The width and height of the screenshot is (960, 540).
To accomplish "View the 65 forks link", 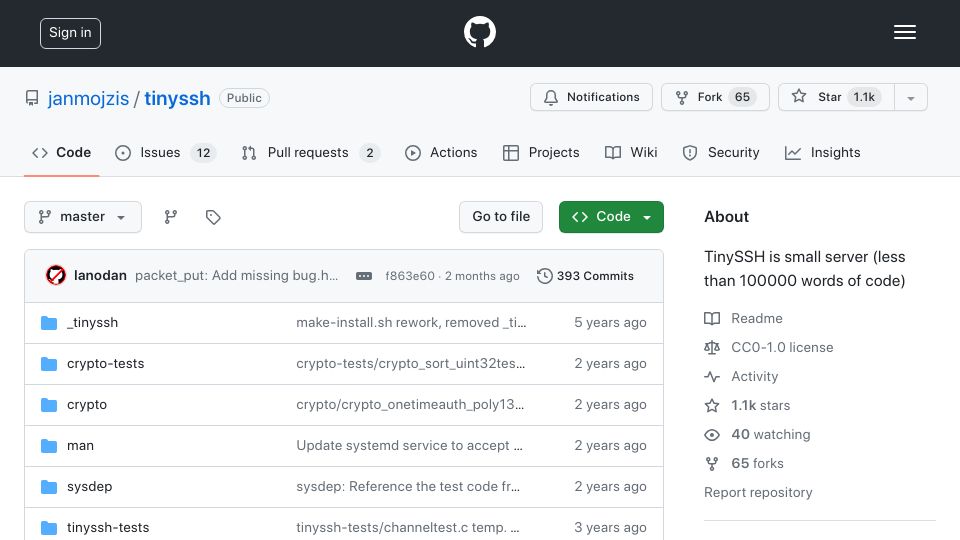I will 744,463.
